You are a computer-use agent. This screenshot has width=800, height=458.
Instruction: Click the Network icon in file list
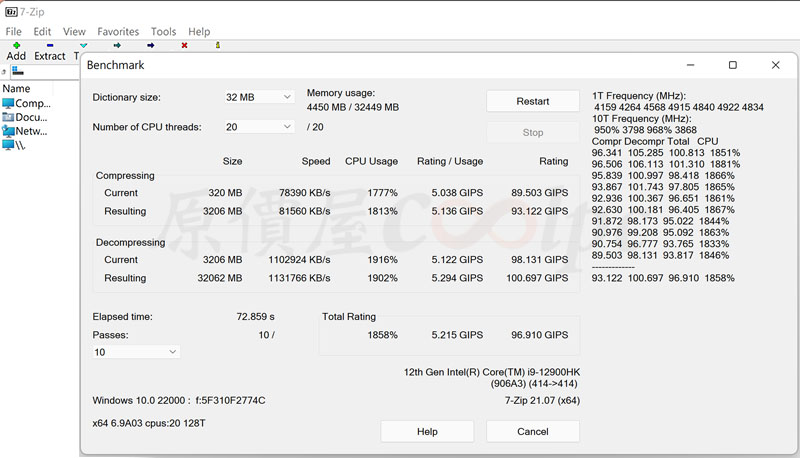click(x=8, y=131)
